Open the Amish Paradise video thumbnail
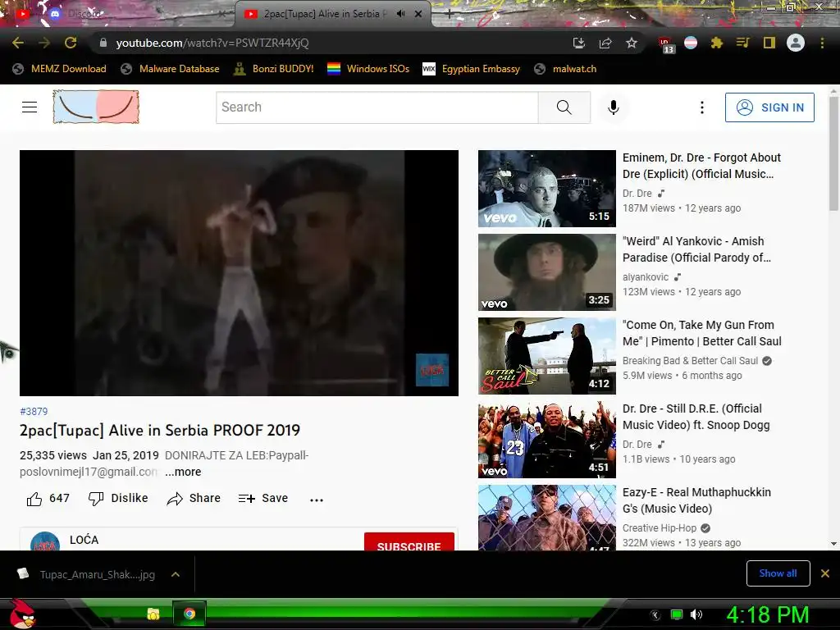 (x=547, y=272)
